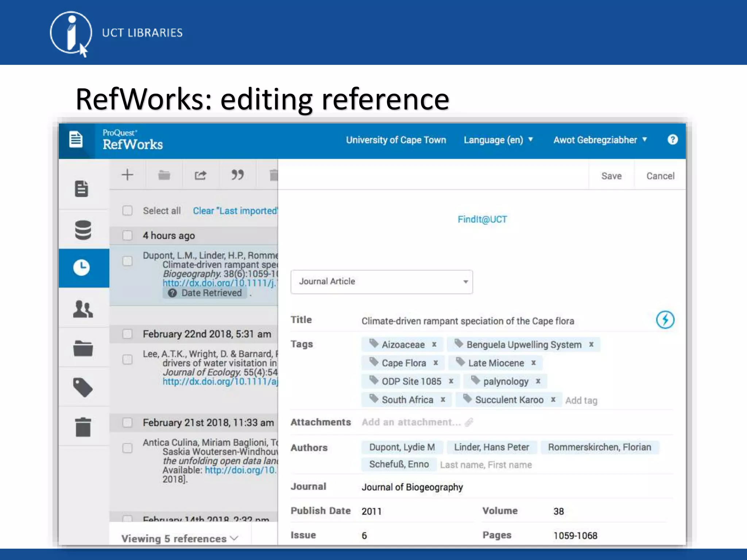747x560 pixels.
Task: Open the Language (en) dropdown
Action: [x=498, y=140]
